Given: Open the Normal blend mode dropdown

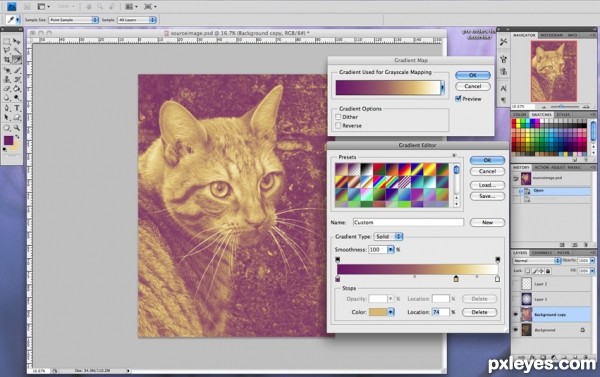Looking at the screenshot, I should click(x=536, y=261).
